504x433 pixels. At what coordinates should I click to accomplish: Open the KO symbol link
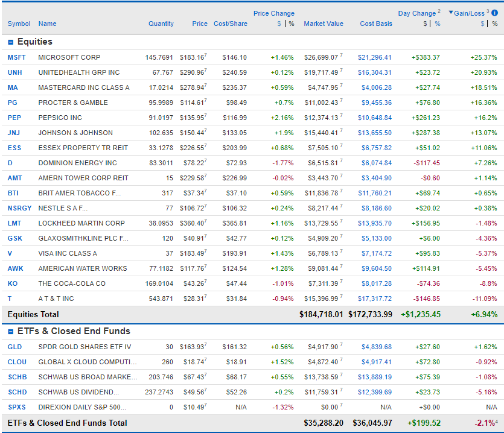[x=13, y=284]
